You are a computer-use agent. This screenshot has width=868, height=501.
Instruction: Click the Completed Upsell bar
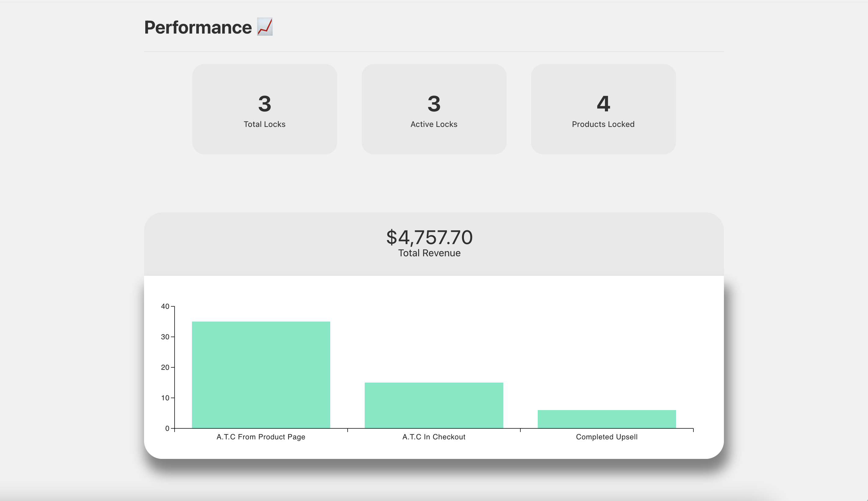[x=606, y=419]
